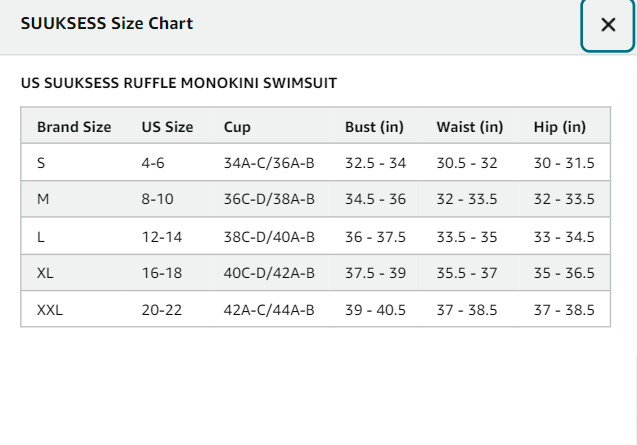The height and width of the screenshot is (445, 638).
Task: Click the Brand Size column header
Action: pos(74,127)
